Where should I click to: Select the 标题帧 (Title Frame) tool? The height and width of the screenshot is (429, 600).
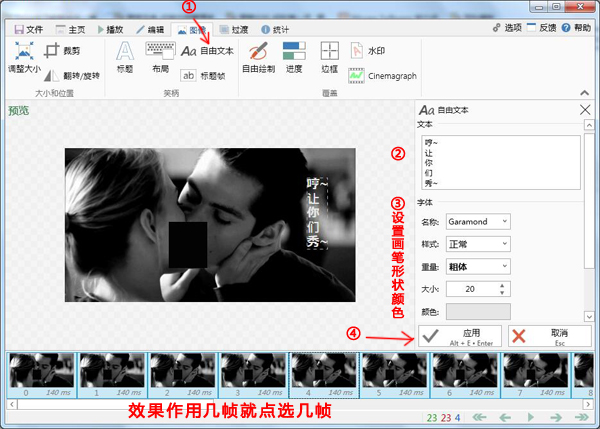203,76
